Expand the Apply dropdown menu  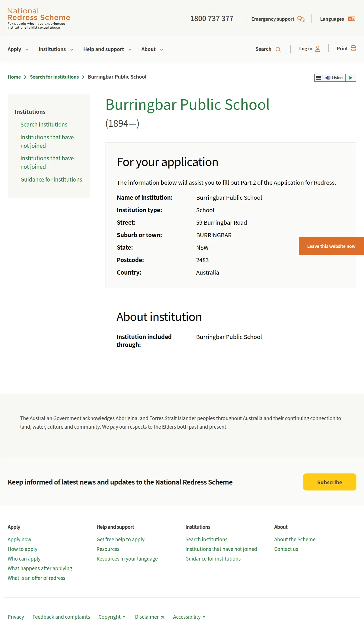(18, 49)
